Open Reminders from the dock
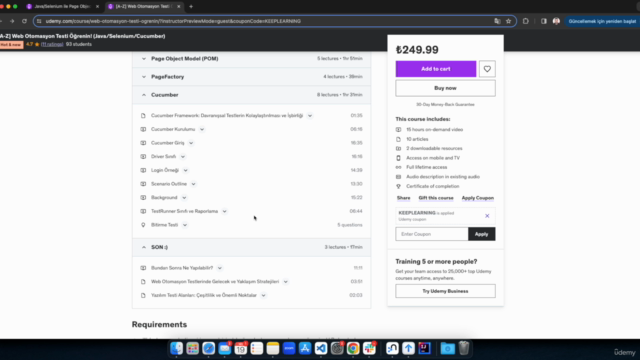 [x=257, y=348]
